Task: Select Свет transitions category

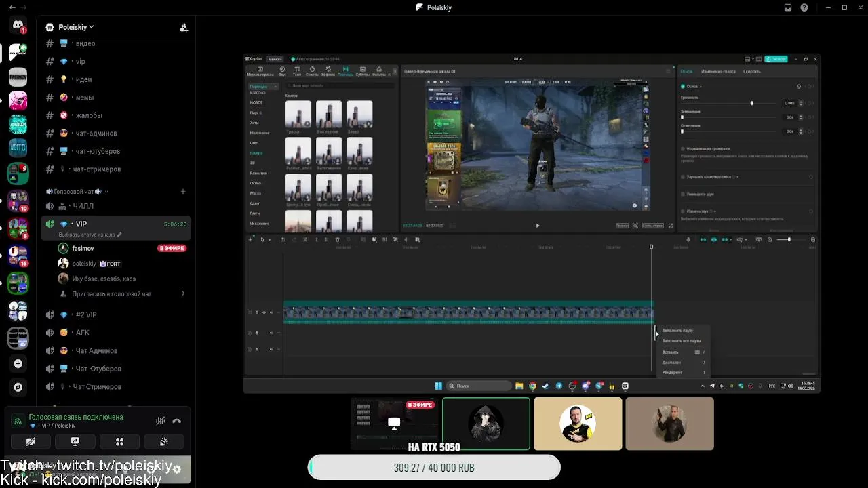Action: click(x=254, y=143)
